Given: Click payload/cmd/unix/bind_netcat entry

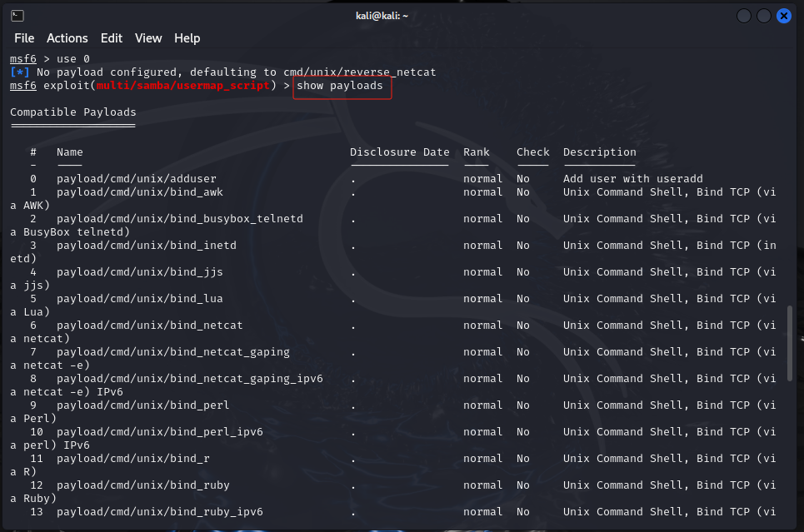Looking at the screenshot, I should click(150, 326).
